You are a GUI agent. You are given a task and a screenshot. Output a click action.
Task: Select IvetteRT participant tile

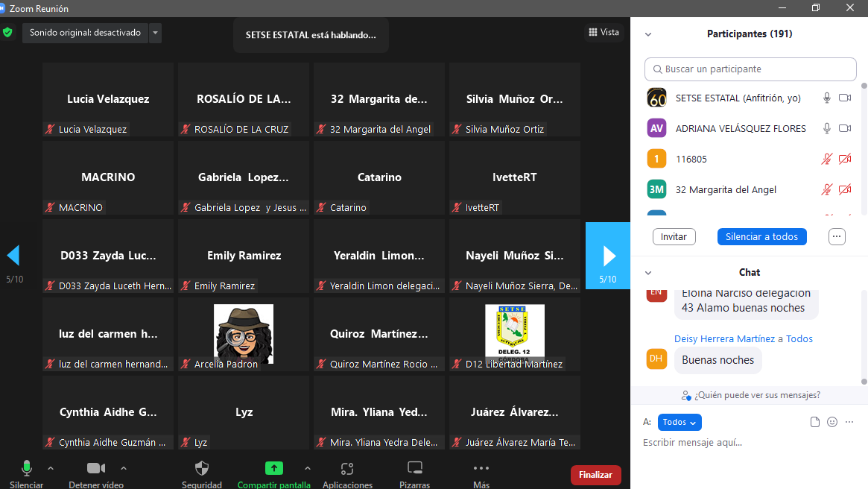[x=515, y=177]
